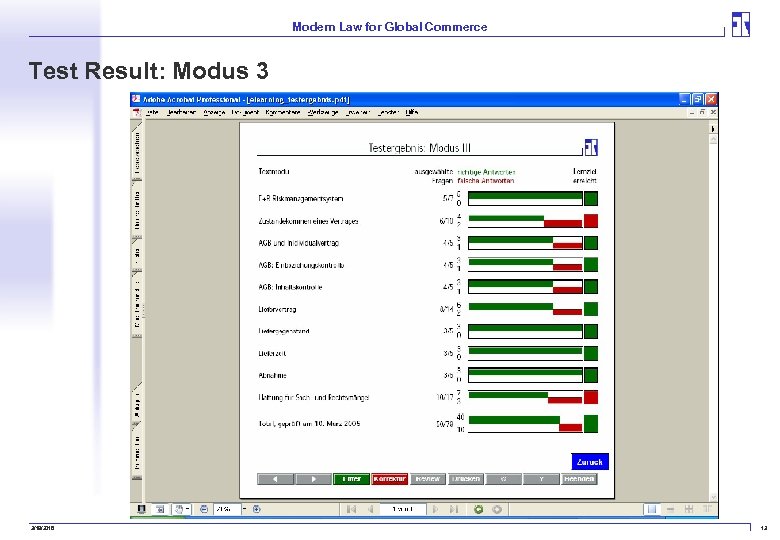
Task: Go to the first page with the bottom navigation
Action: tap(351, 509)
